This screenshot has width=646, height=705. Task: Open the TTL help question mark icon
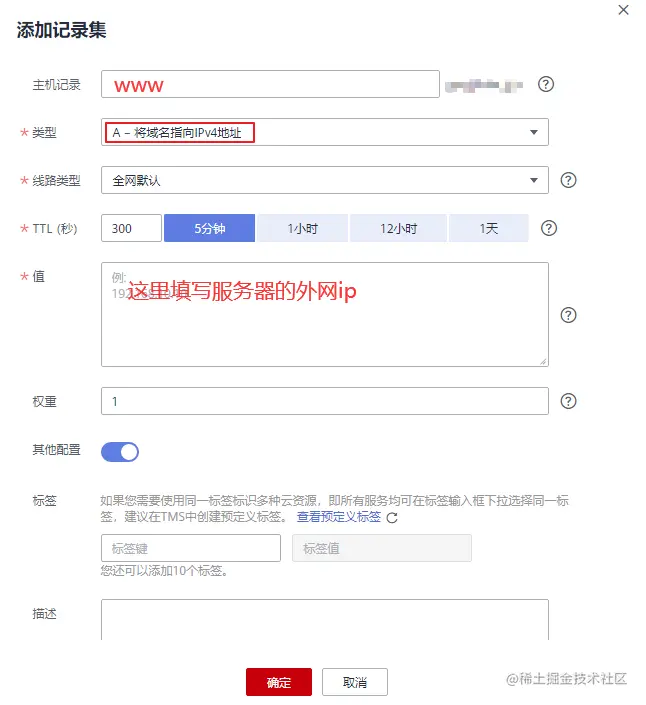pos(548,228)
